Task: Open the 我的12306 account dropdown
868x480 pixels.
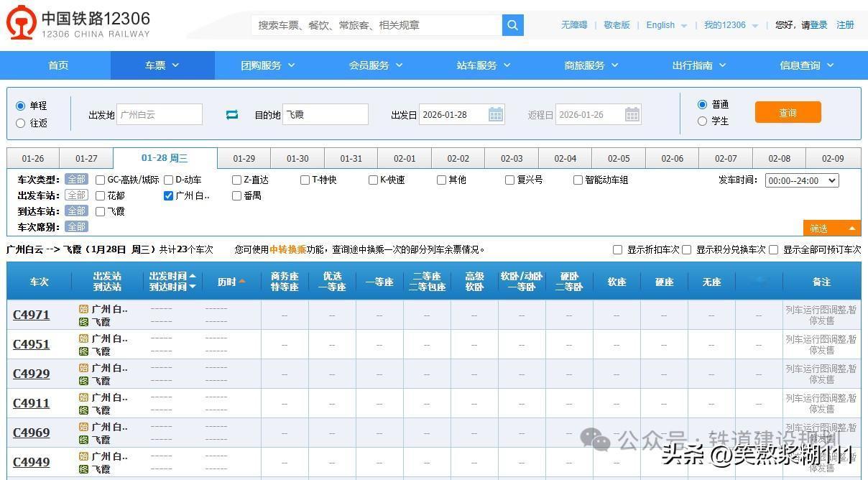Action: (x=731, y=25)
